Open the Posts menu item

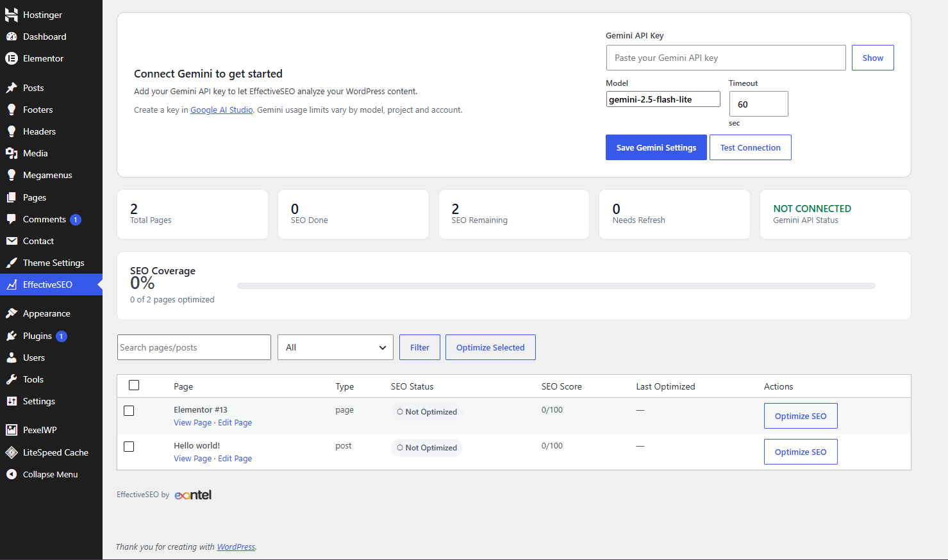(x=51, y=88)
